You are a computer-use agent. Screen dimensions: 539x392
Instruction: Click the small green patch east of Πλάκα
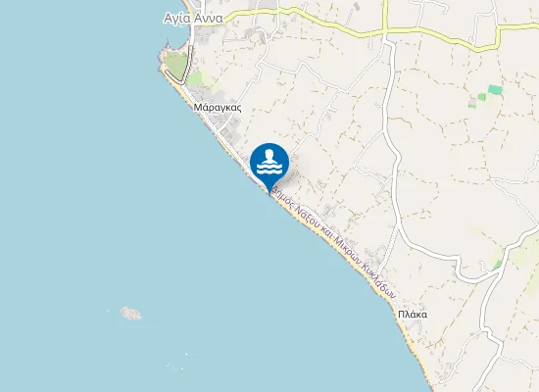coord(497,266)
